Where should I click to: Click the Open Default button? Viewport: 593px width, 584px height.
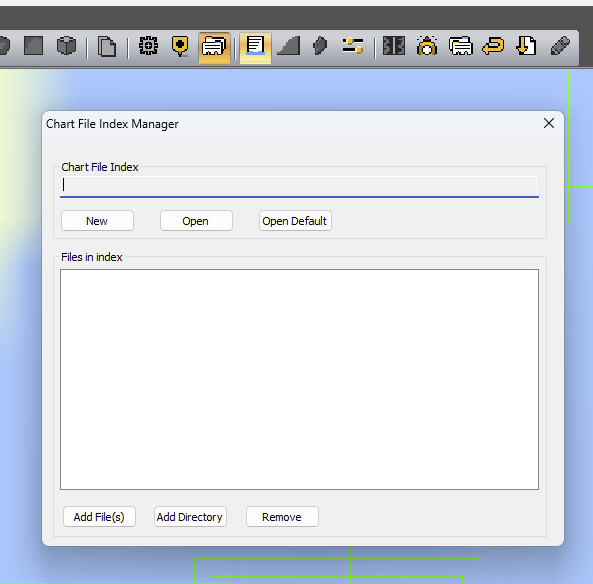tap(295, 221)
